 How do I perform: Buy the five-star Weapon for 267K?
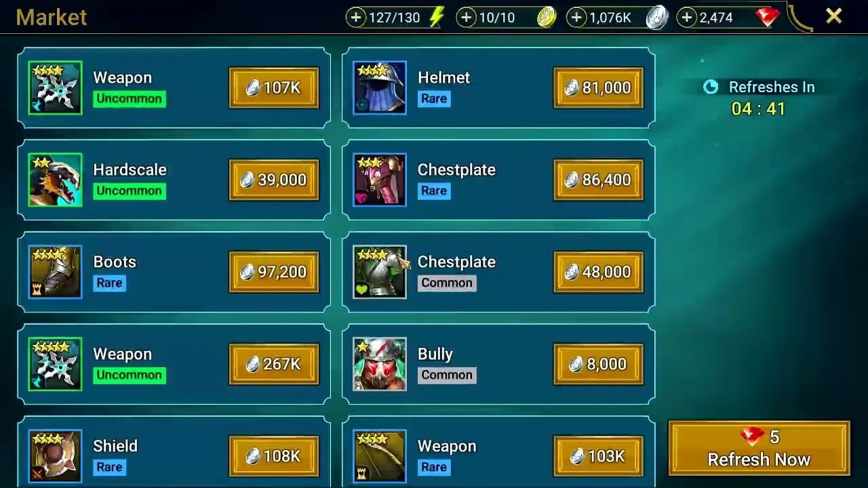[x=274, y=364]
